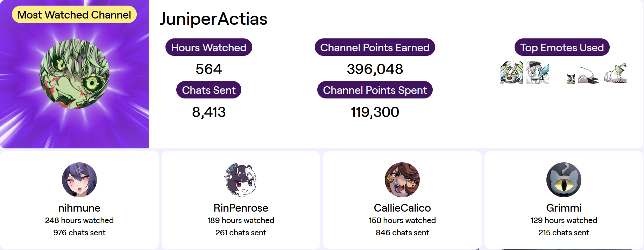Click the Channel Points Earned label
644x250 pixels.
375,47
